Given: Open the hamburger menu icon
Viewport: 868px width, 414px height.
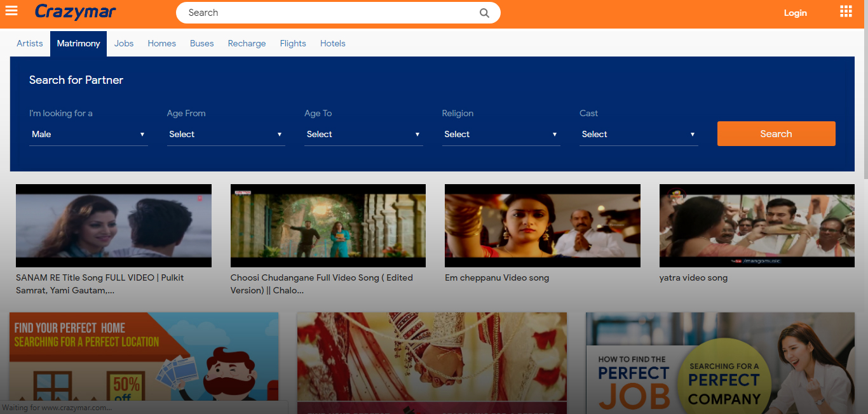Looking at the screenshot, I should coord(11,11).
